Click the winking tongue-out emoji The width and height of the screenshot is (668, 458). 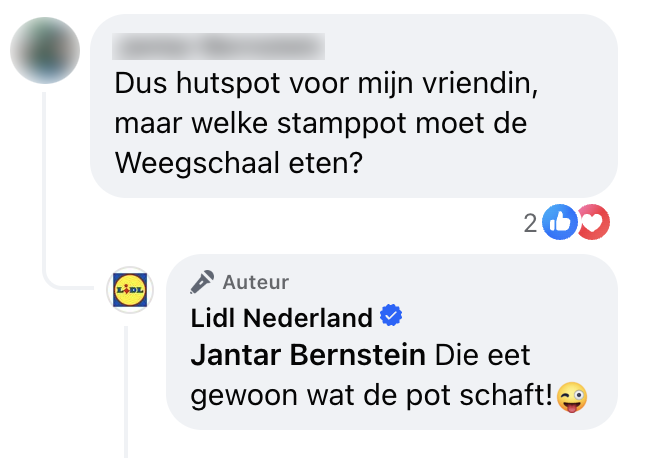[573, 395]
